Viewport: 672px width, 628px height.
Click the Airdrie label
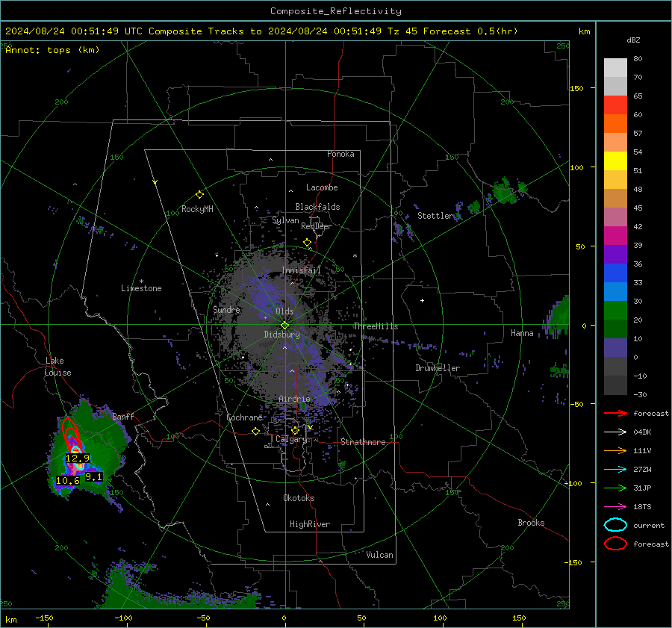294,399
